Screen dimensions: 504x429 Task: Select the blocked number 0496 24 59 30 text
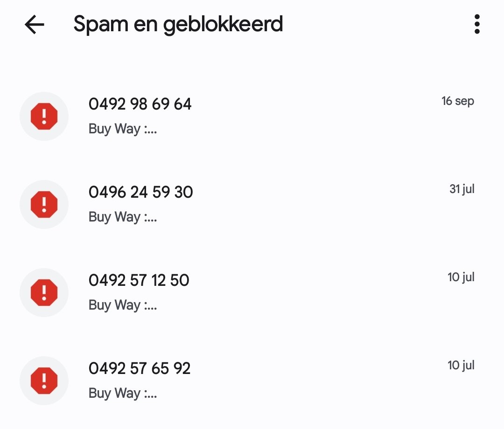click(x=140, y=192)
